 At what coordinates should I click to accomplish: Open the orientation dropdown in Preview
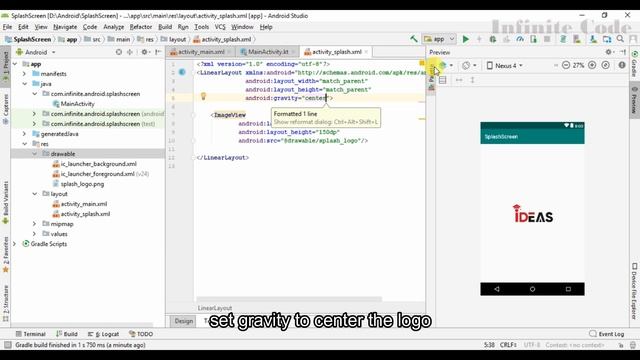pyautogui.click(x=469, y=65)
